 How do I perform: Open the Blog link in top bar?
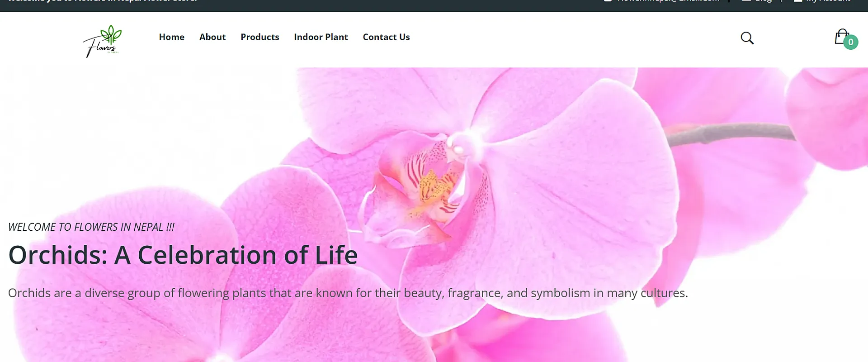click(x=763, y=1)
